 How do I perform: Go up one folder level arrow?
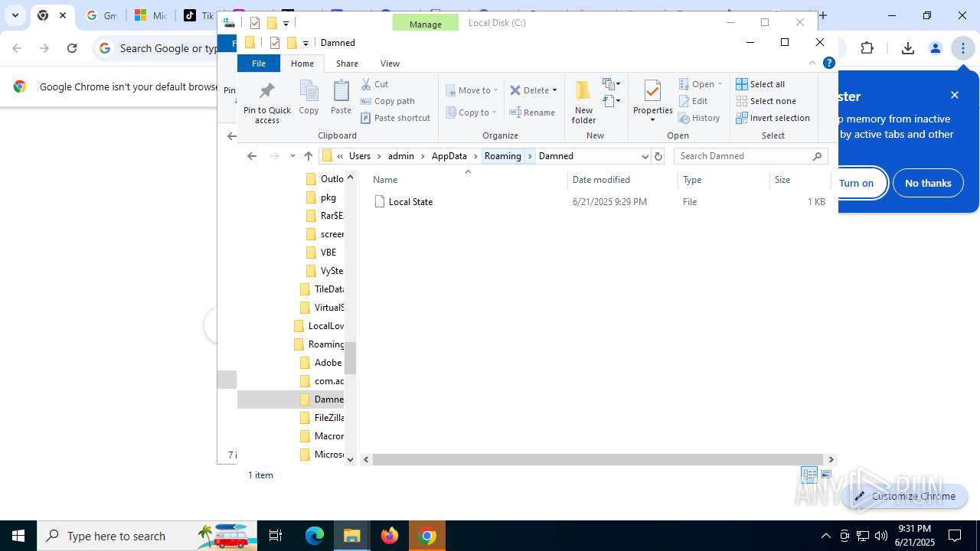(x=308, y=156)
